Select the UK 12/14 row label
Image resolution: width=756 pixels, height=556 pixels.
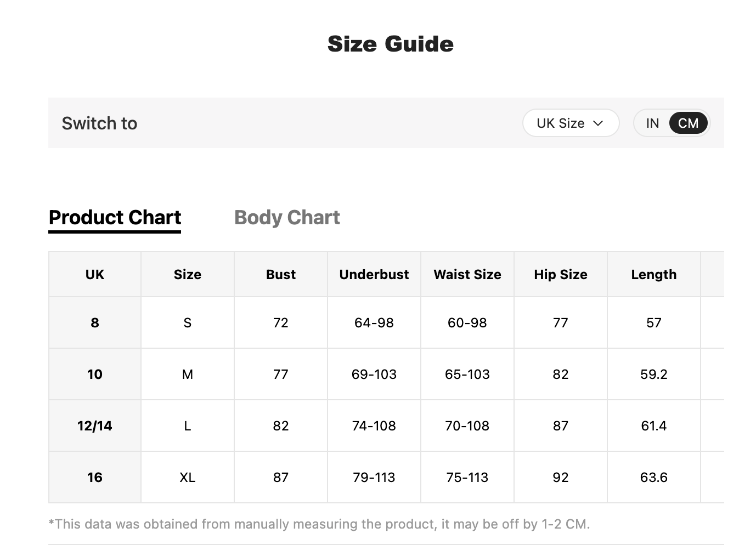click(x=95, y=425)
